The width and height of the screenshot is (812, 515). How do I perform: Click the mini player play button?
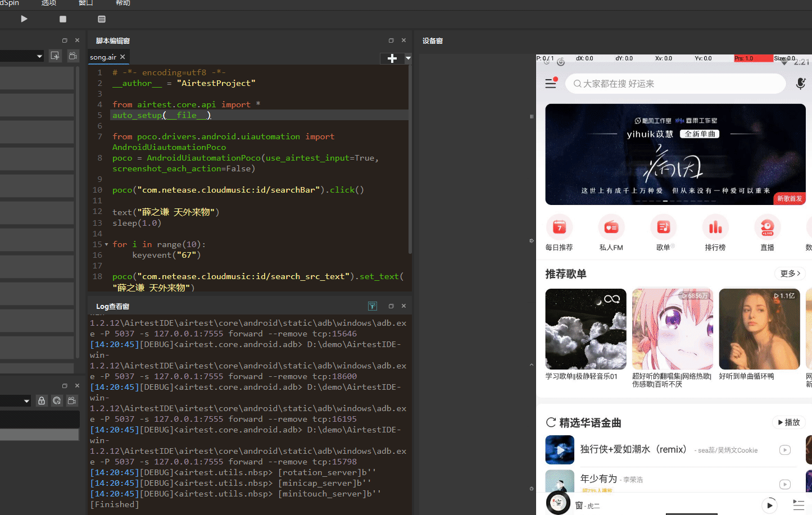pyautogui.click(x=769, y=505)
